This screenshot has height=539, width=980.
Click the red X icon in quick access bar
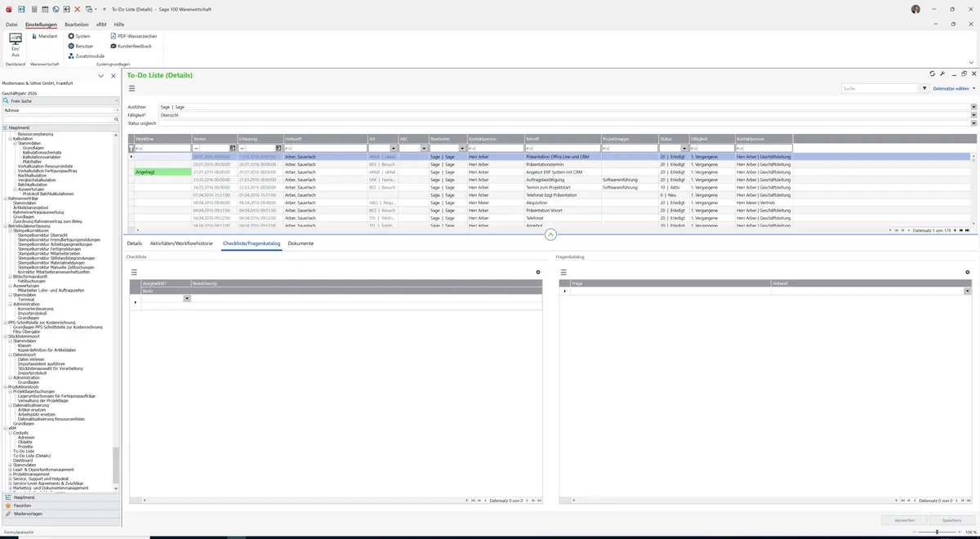click(78, 9)
